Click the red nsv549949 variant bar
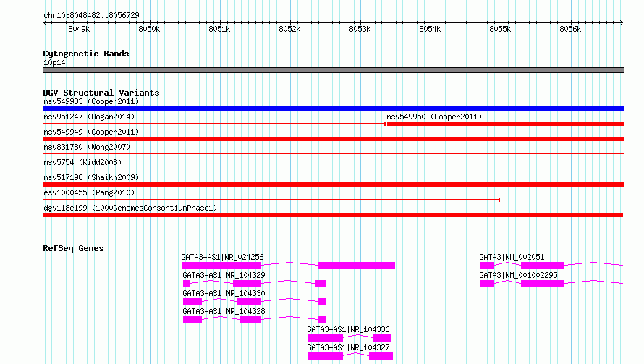644x364 pixels. pos(333,139)
